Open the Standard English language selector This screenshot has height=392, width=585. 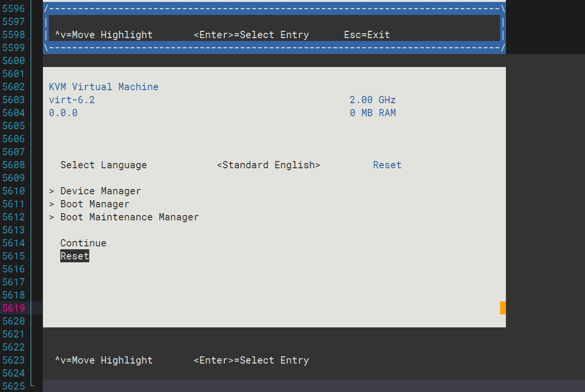pos(269,165)
